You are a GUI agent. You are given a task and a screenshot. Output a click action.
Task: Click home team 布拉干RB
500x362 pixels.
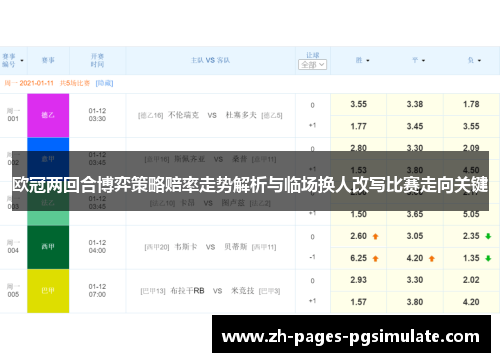click(187, 291)
